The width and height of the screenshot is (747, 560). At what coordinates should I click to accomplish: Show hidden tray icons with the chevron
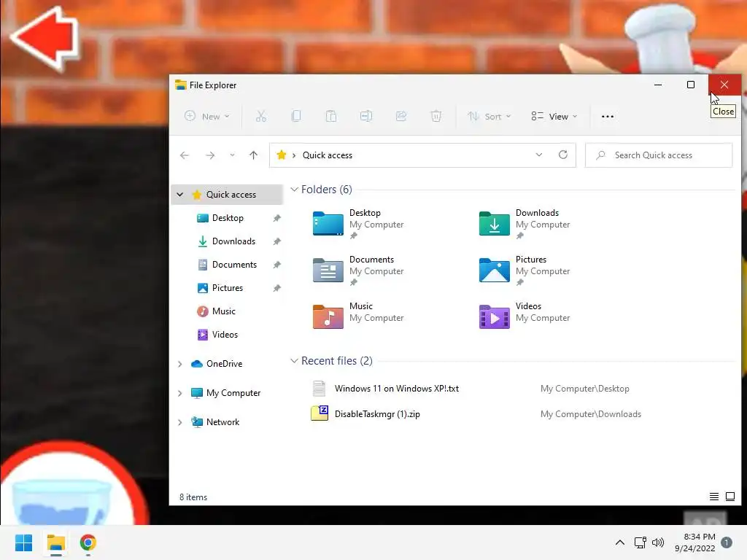pyautogui.click(x=620, y=542)
